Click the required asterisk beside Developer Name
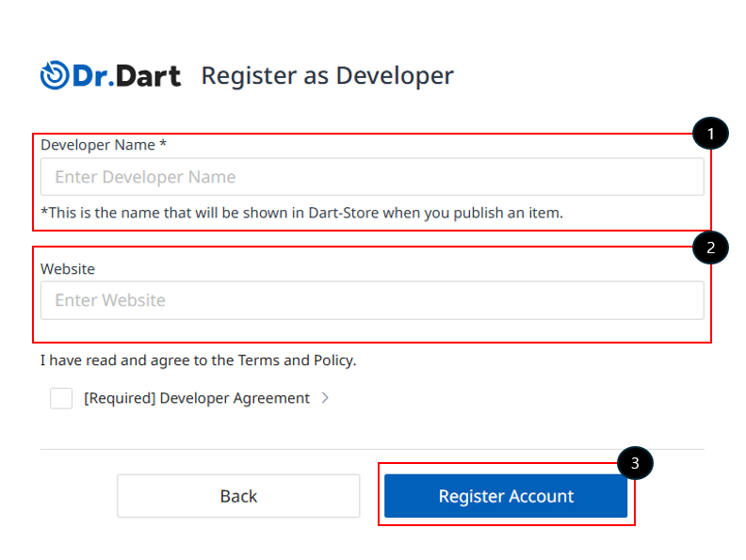The width and height of the screenshot is (746, 560). 163,145
